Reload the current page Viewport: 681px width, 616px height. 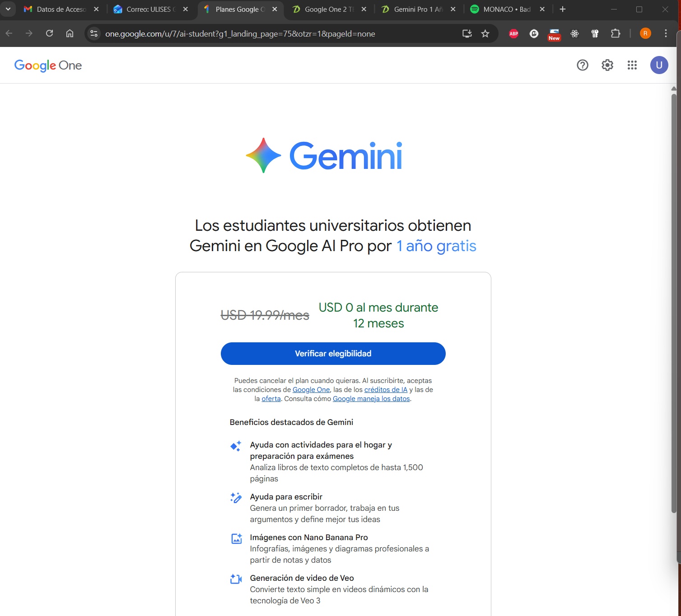(50, 33)
